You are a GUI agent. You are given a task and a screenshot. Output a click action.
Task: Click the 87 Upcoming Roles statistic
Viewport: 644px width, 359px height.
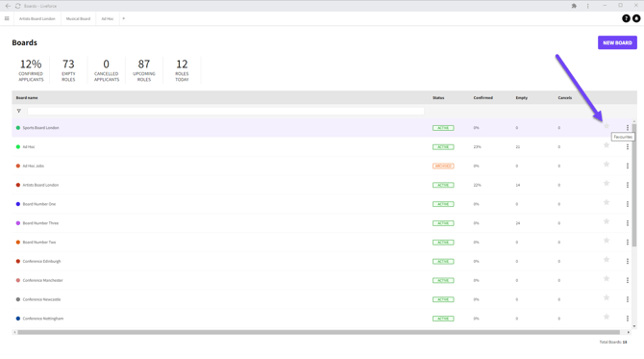[144, 70]
